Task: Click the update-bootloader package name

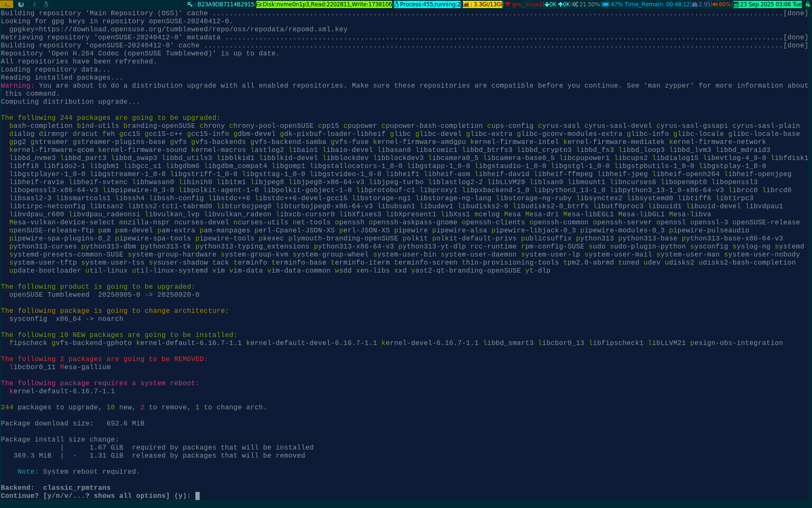Action: click(45, 271)
